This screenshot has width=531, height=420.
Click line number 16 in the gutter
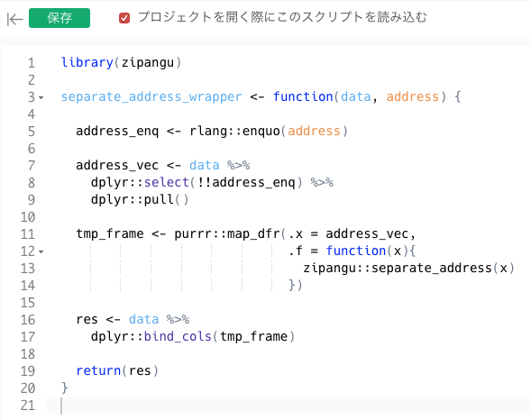pyautogui.click(x=28, y=320)
